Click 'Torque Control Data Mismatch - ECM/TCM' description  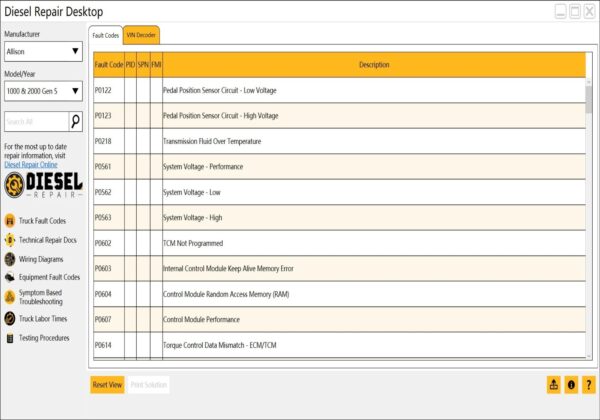tap(220, 345)
